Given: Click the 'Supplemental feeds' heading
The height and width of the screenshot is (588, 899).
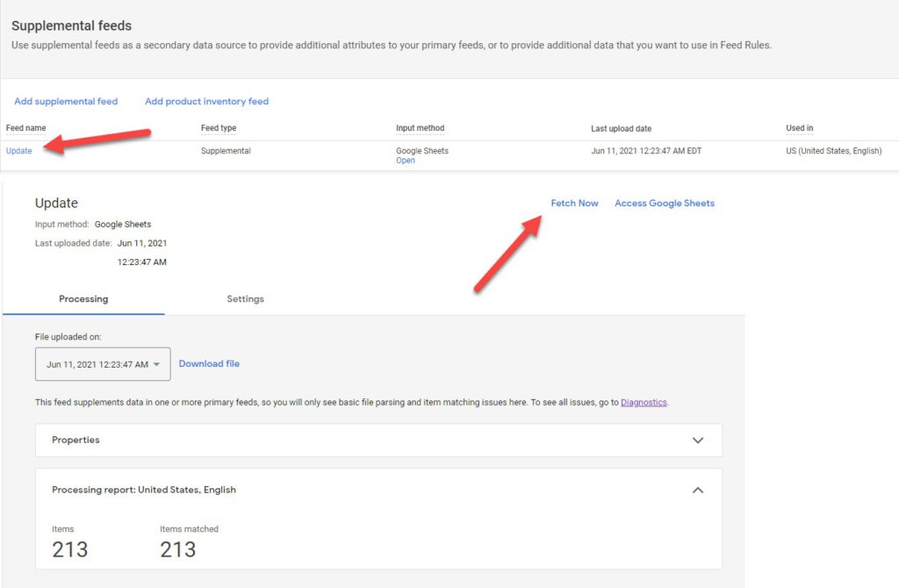Looking at the screenshot, I should 72,25.
